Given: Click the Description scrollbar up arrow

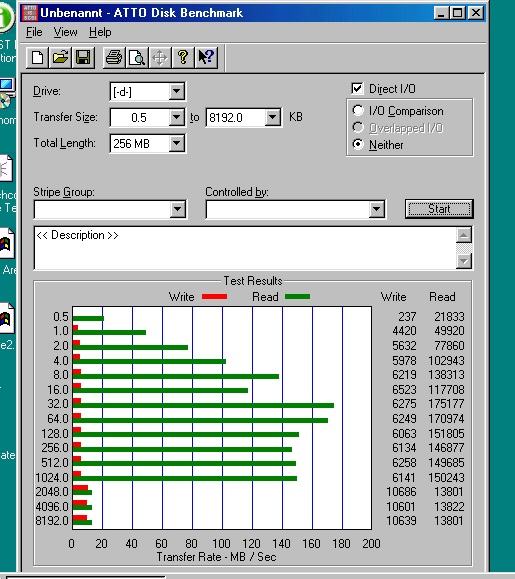Looking at the screenshot, I should [464, 235].
